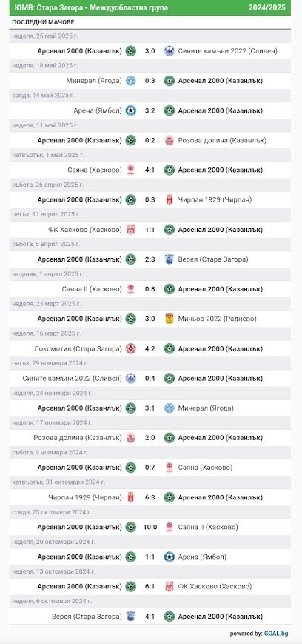The image size is (302, 644).
Task: Click Чирпан 1929 logo in 26 април match
Action: (169, 199)
